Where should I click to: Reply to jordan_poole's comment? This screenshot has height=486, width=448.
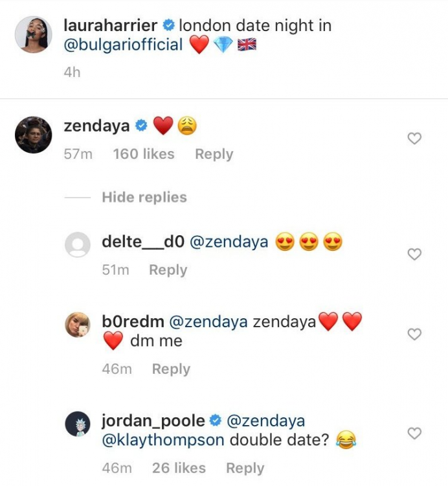(245, 468)
